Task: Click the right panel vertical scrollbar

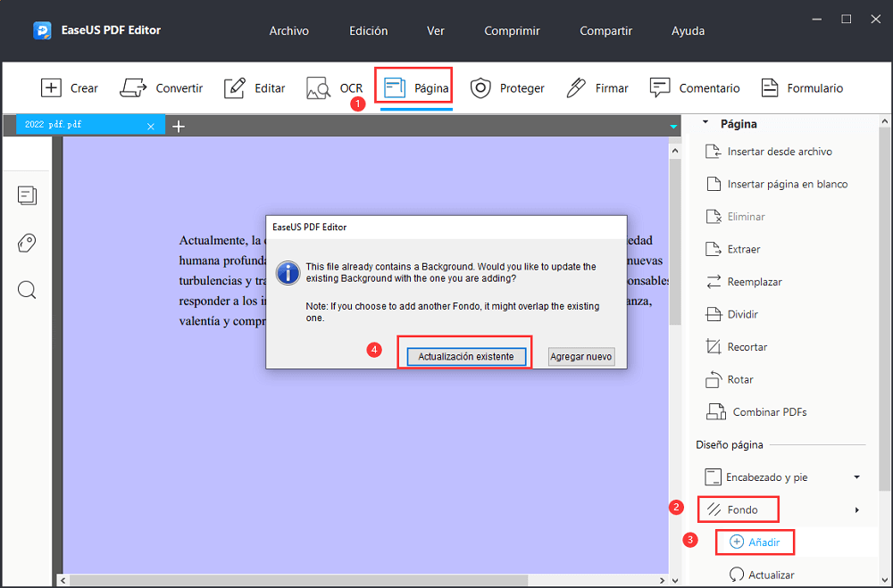Action: coord(884,309)
